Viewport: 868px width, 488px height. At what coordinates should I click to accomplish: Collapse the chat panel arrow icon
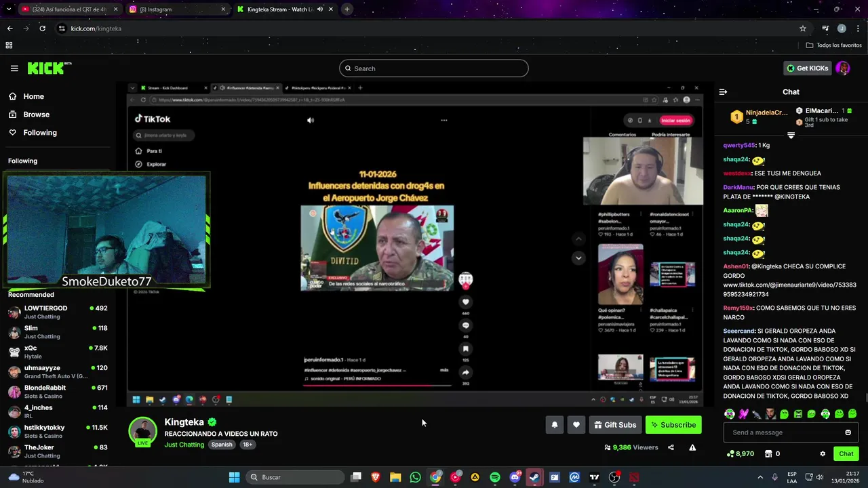point(723,91)
